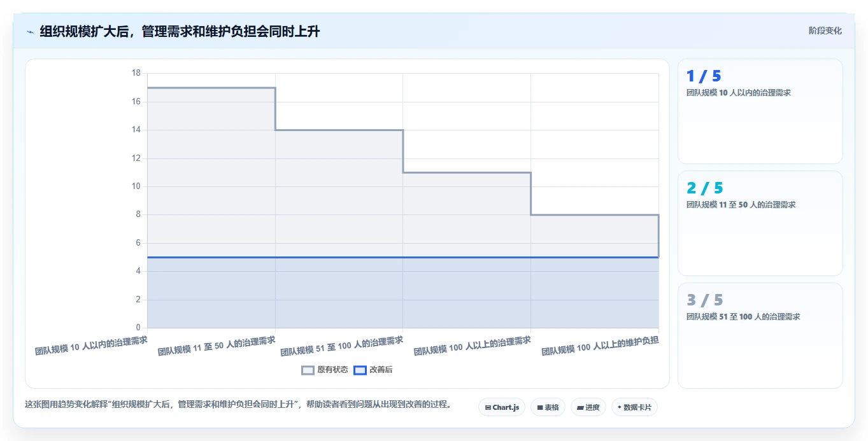
Task: Click x-axis label 团队规模 11 至 50 人的治理需求
Action: 217,345
